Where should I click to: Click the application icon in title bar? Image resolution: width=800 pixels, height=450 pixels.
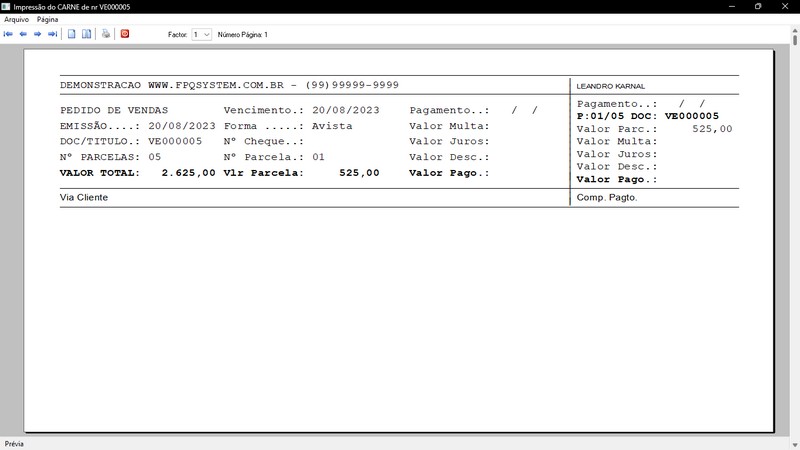point(6,7)
